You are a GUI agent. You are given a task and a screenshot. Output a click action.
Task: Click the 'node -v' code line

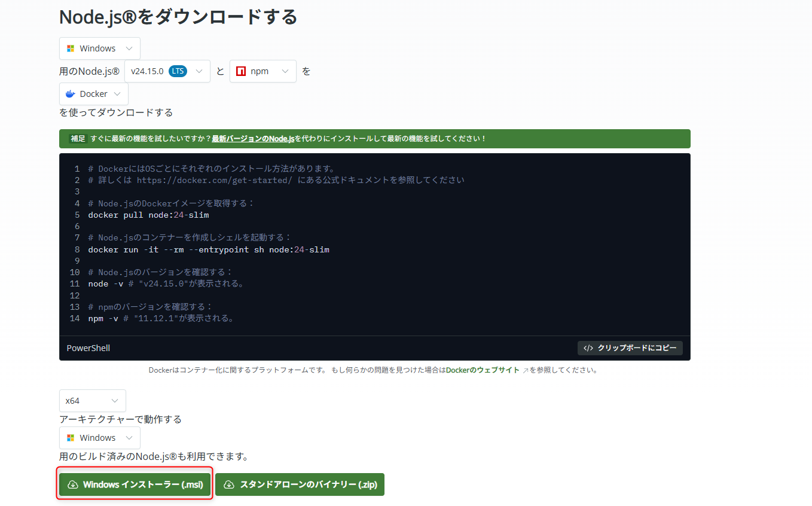[166, 284]
